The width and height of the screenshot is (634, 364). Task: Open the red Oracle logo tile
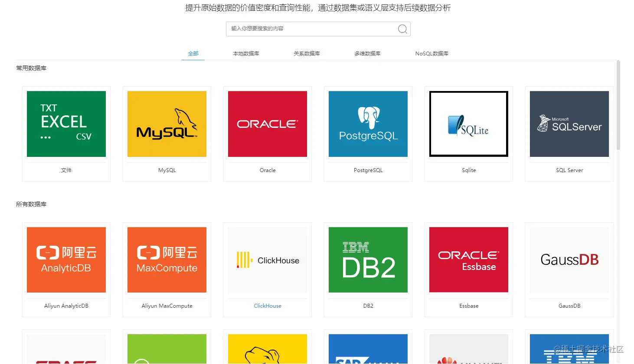pyautogui.click(x=268, y=124)
